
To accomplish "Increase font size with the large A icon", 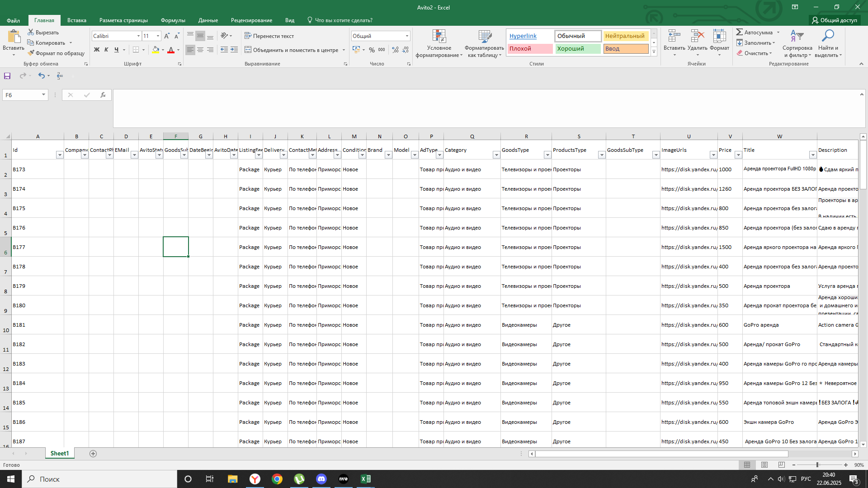I will point(167,36).
